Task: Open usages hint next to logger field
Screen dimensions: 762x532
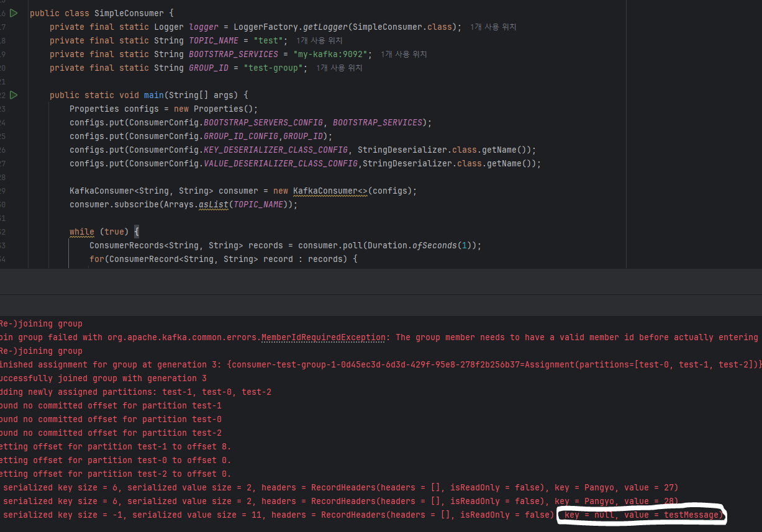Action: click(493, 27)
